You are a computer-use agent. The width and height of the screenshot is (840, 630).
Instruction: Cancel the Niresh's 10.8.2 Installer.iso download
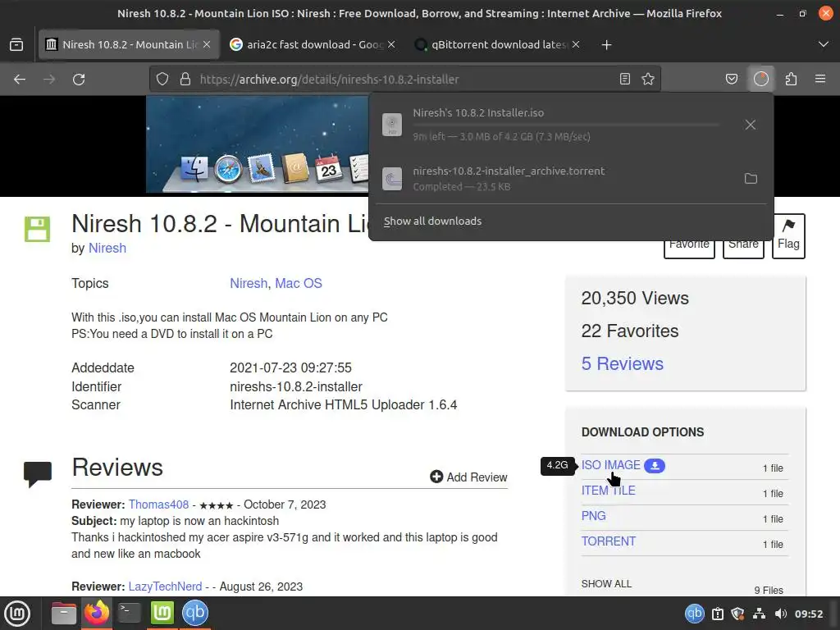(x=750, y=125)
